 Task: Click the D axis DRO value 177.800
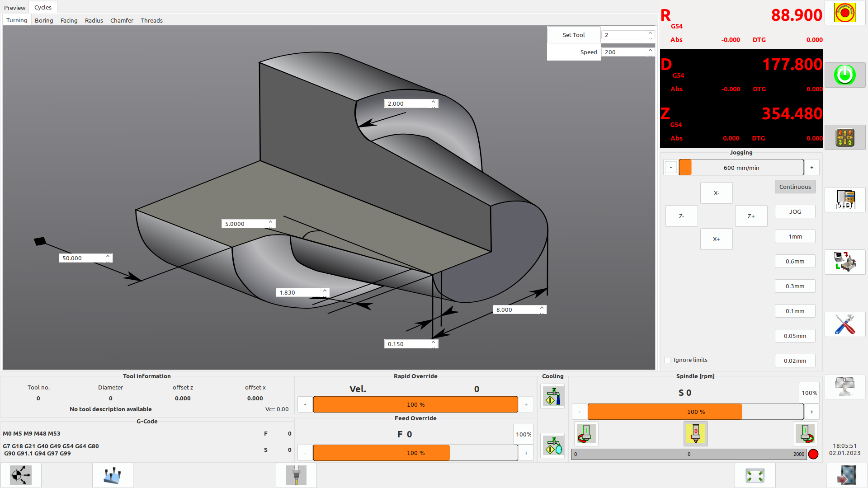click(x=792, y=64)
